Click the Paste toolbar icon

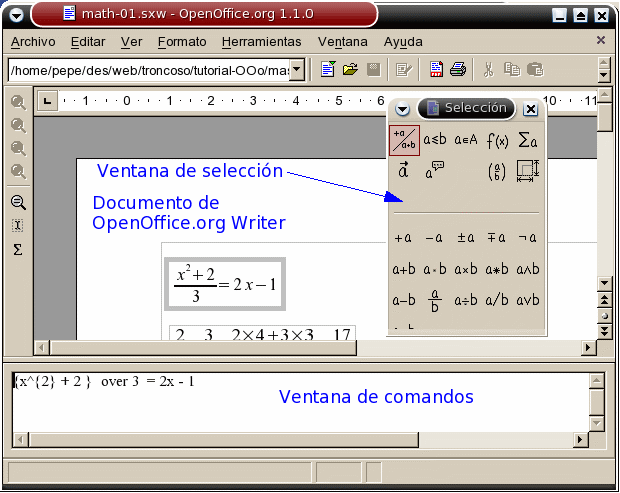click(535, 69)
